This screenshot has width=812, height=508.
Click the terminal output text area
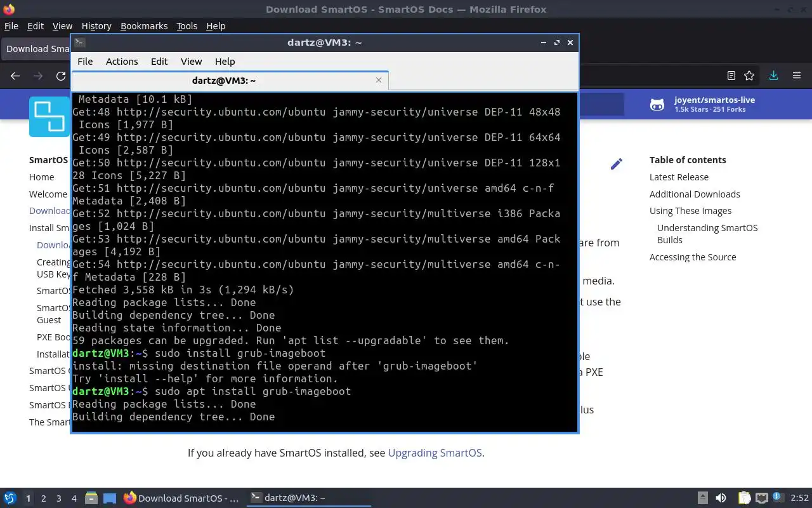click(324, 262)
